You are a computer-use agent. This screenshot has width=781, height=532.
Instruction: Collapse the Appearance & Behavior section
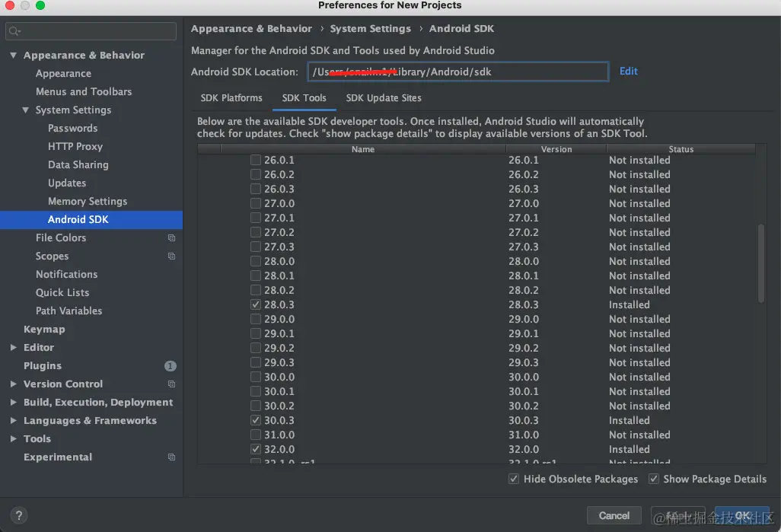pos(14,56)
